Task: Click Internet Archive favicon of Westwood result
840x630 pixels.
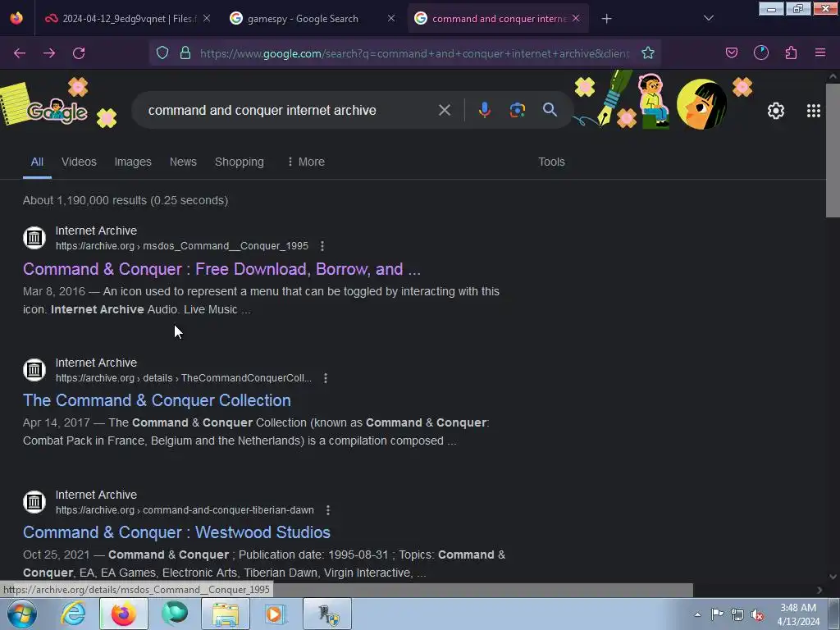Action: (x=34, y=502)
